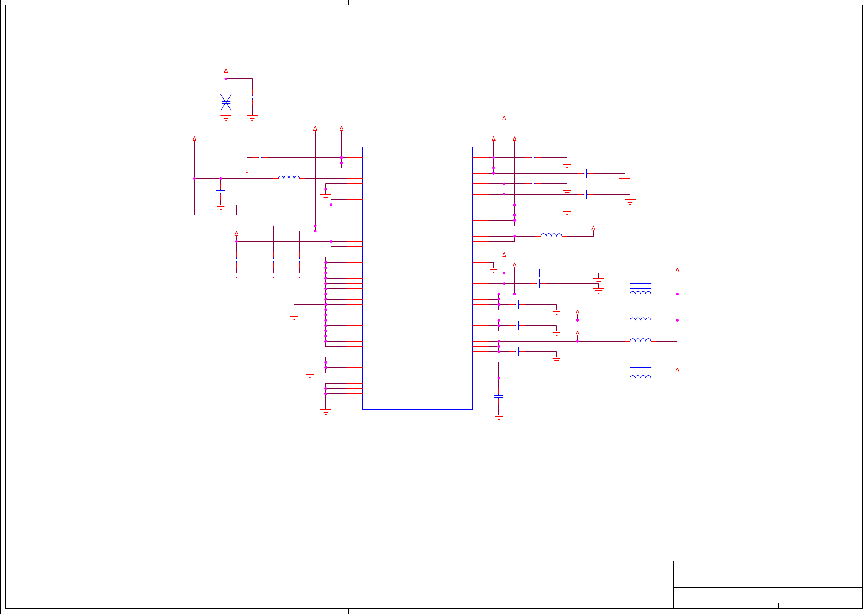This screenshot has height=614, width=868.
Task: Click inside the large blue IC rectangle
Action: [417, 278]
